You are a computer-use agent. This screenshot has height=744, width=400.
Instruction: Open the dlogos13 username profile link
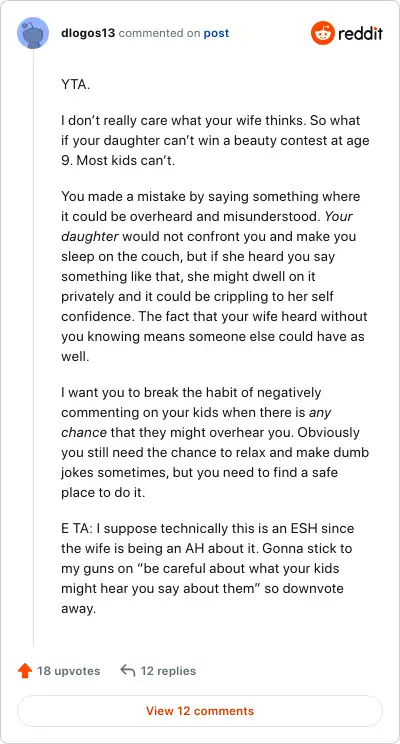(88, 33)
